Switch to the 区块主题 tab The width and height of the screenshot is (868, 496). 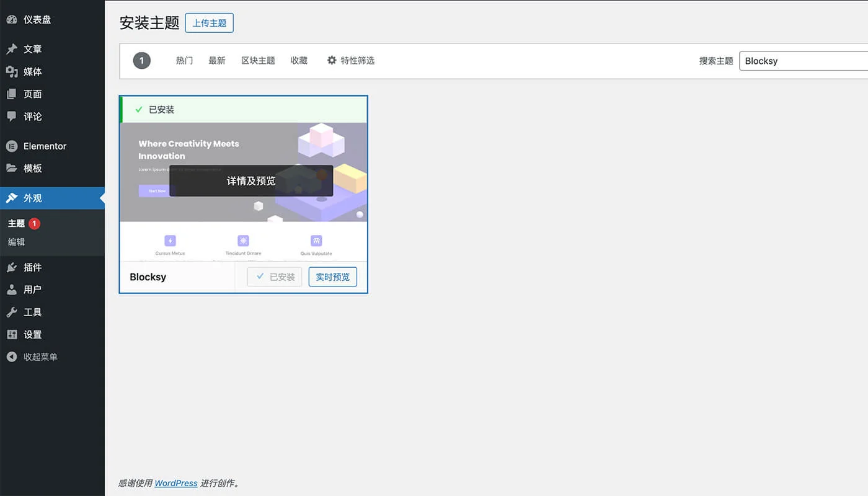pyautogui.click(x=258, y=60)
